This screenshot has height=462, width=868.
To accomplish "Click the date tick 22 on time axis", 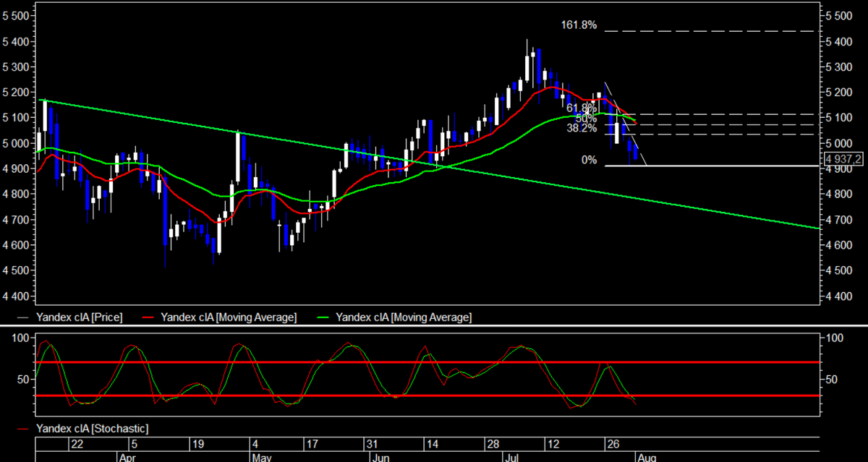I will tap(77, 444).
